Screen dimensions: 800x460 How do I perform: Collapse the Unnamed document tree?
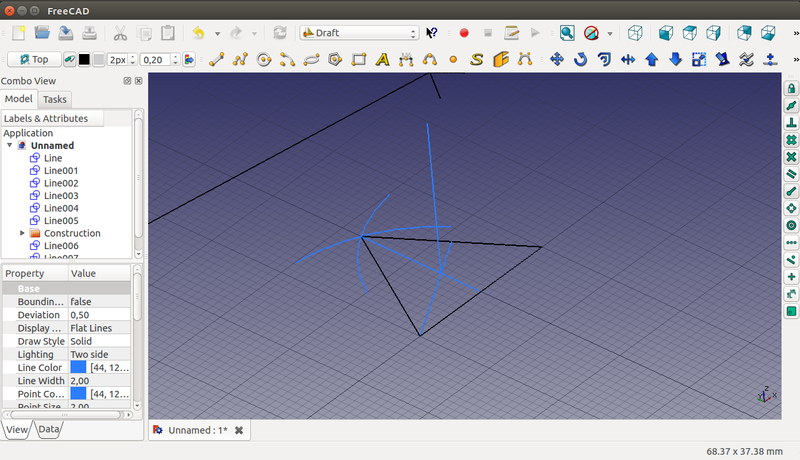tap(10, 145)
